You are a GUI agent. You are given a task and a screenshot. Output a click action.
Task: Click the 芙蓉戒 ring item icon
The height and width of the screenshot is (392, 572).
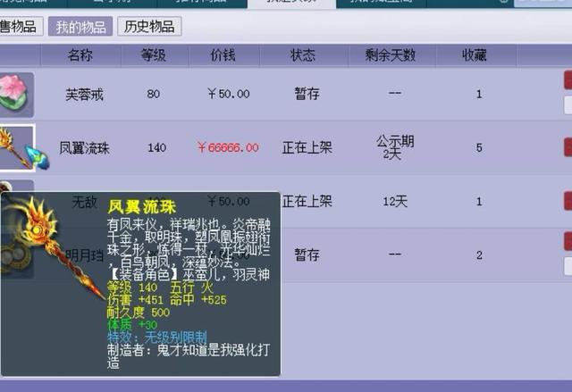17,95
